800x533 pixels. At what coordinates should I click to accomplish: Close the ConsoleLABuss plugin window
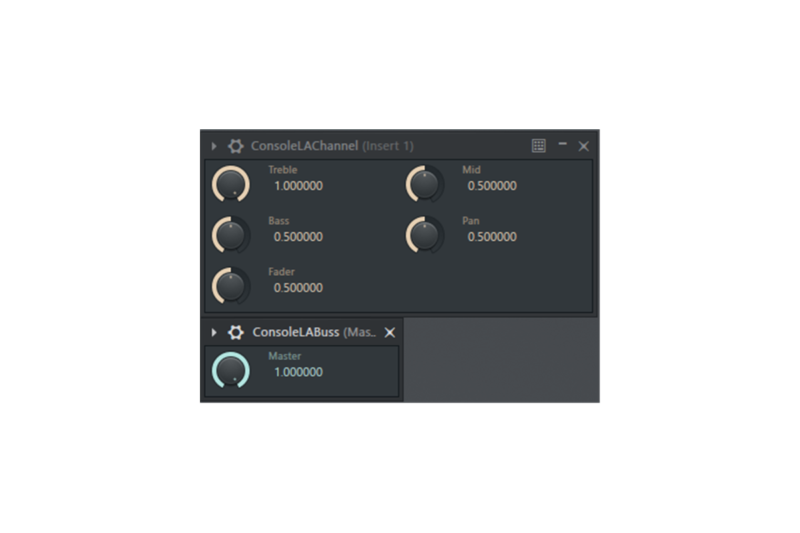[x=390, y=332]
